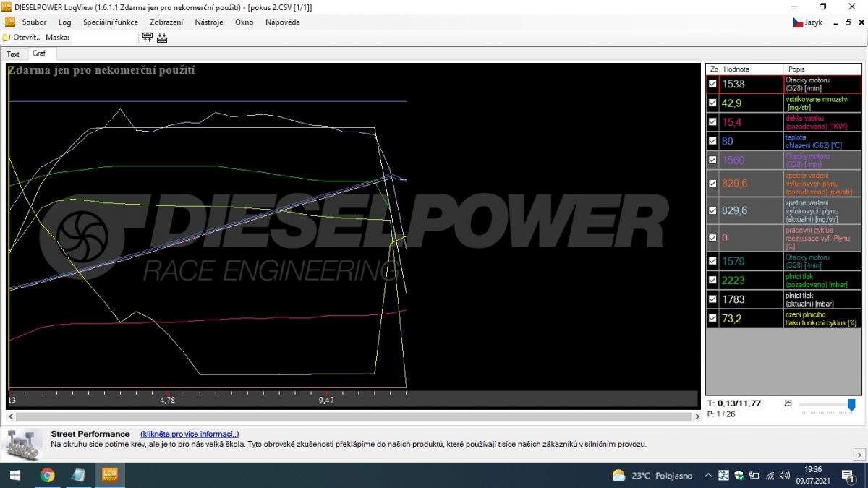The width and height of the screenshot is (868, 488).
Task: Show hidden system tray icons
Action: click(x=707, y=476)
